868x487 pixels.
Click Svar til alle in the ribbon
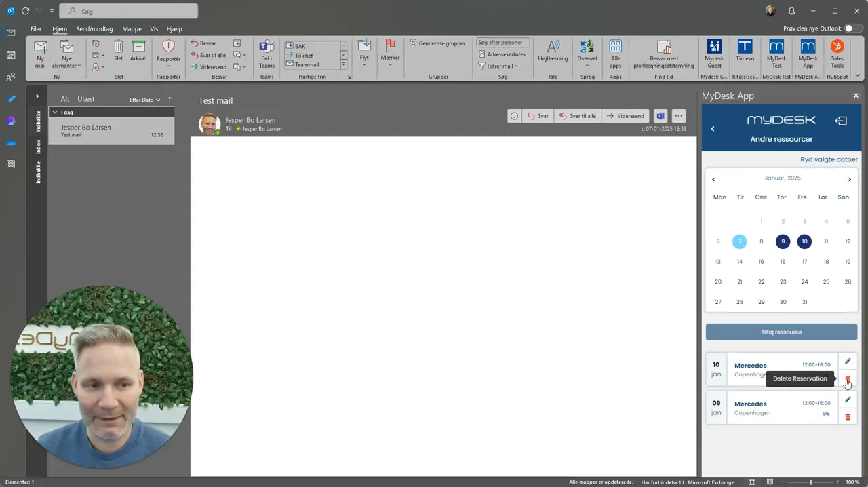208,55
